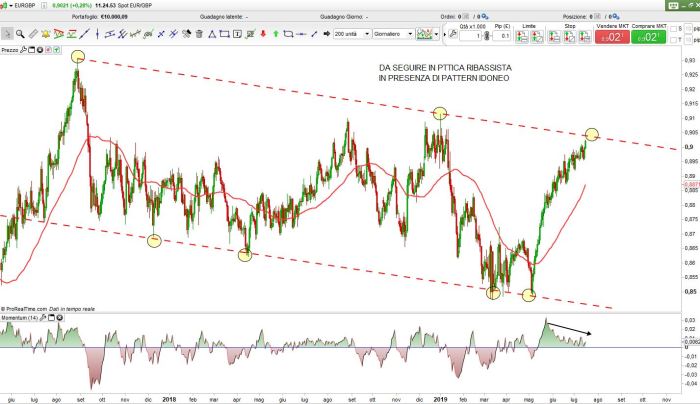Click the Prezzo panel label
The width and height of the screenshot is (700, 404).
tap(10, 50)
